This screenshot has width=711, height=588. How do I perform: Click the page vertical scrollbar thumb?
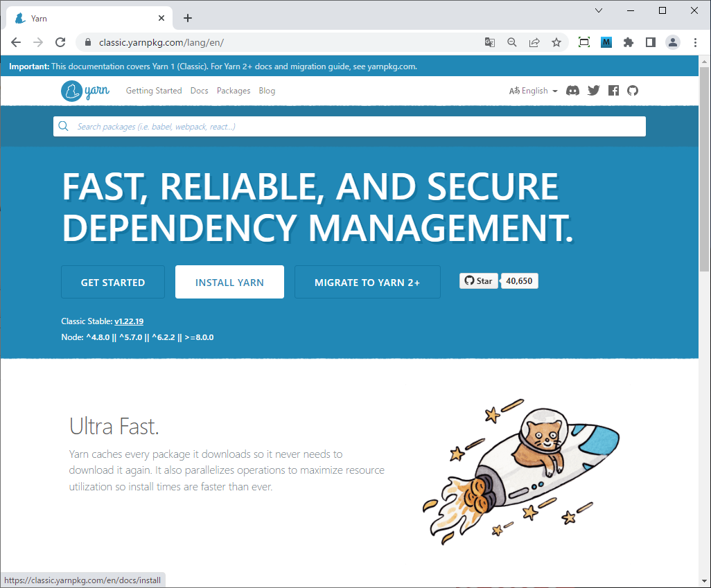(x=704, y=169)
